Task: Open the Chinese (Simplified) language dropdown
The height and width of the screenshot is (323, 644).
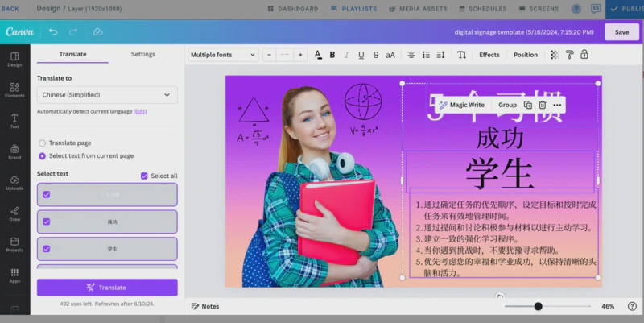Action: [107, 95]
